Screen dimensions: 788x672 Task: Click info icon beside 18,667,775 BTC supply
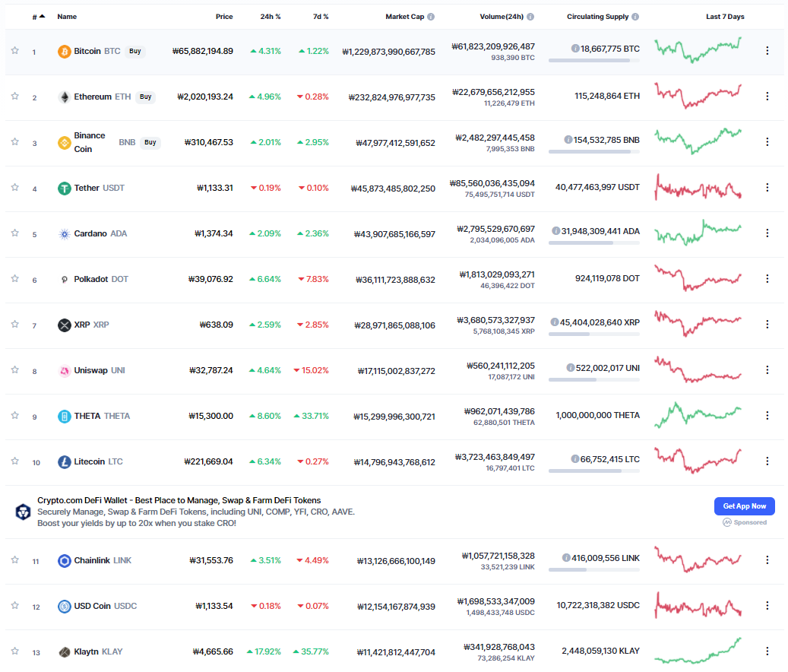575,49
